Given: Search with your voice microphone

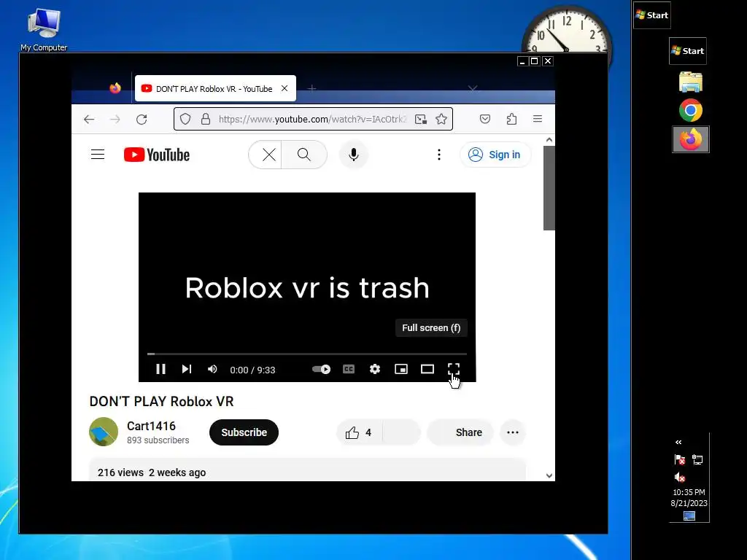Looking at the screenshot, I should [354, 155].
